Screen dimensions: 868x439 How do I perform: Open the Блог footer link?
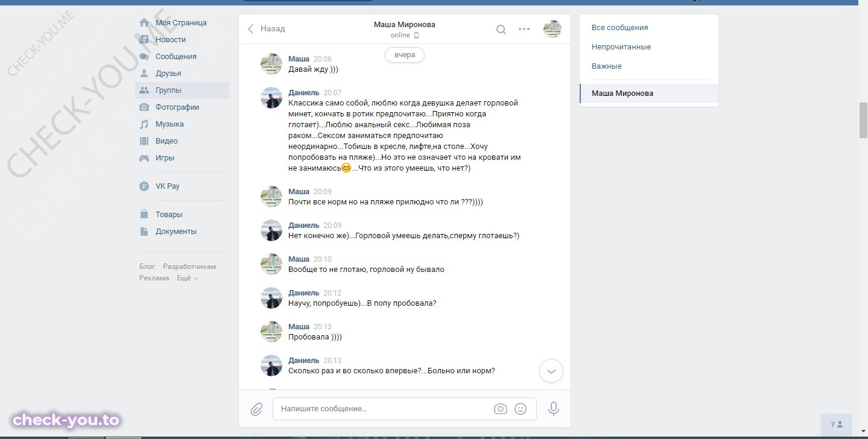tap(147, 267)
